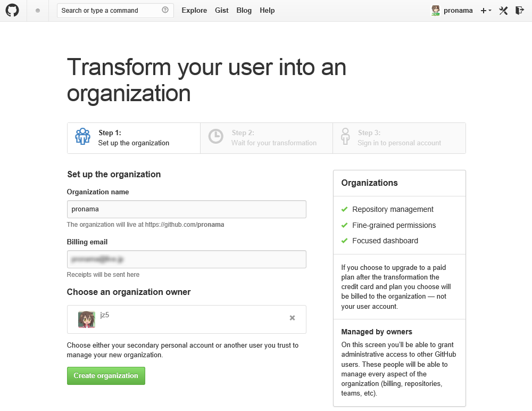
Task: Click the GitHub Octocat logo
Action: 12,11
